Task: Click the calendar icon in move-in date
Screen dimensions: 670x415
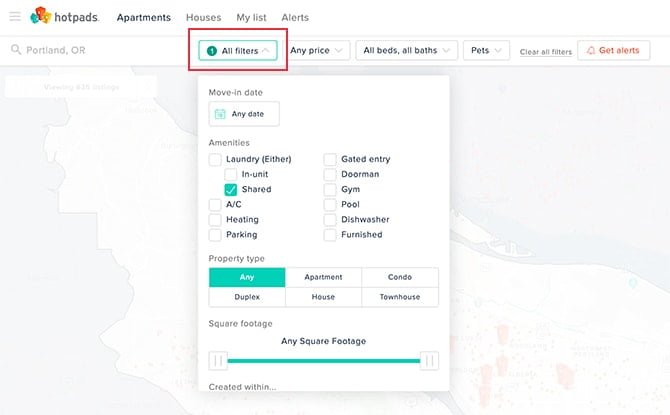Action: pyautogui.click(x=220, y=114)
